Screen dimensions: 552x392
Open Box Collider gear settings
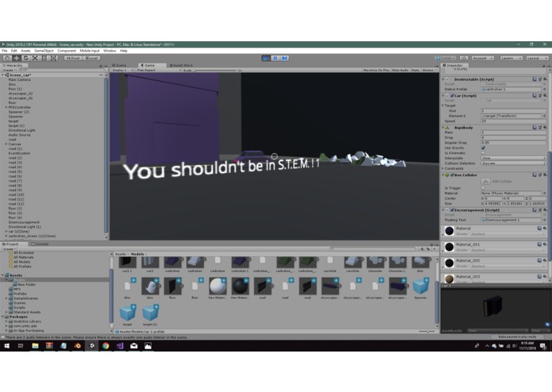pos(545,175)
